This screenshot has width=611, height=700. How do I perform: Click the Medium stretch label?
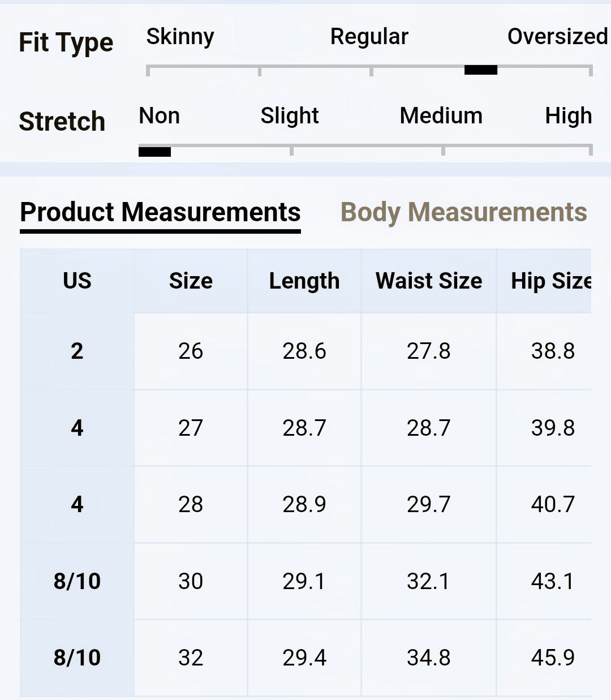[441, 116]
